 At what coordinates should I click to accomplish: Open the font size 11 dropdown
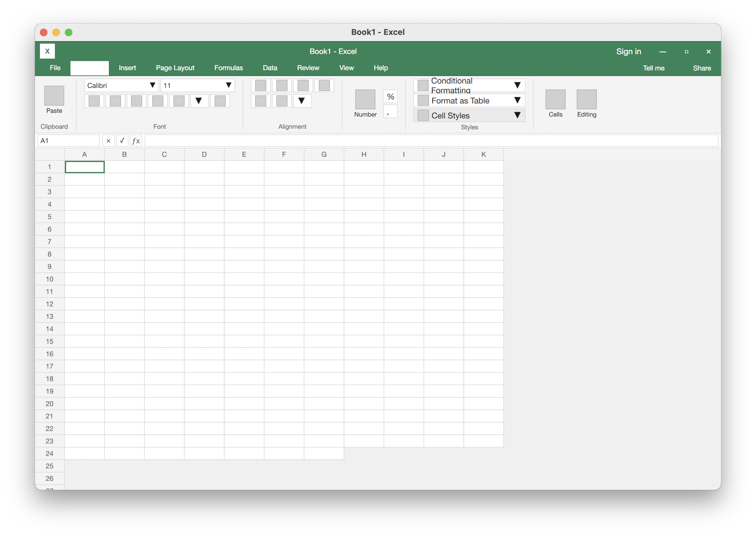pyautogui.click(x=197, y=85)
